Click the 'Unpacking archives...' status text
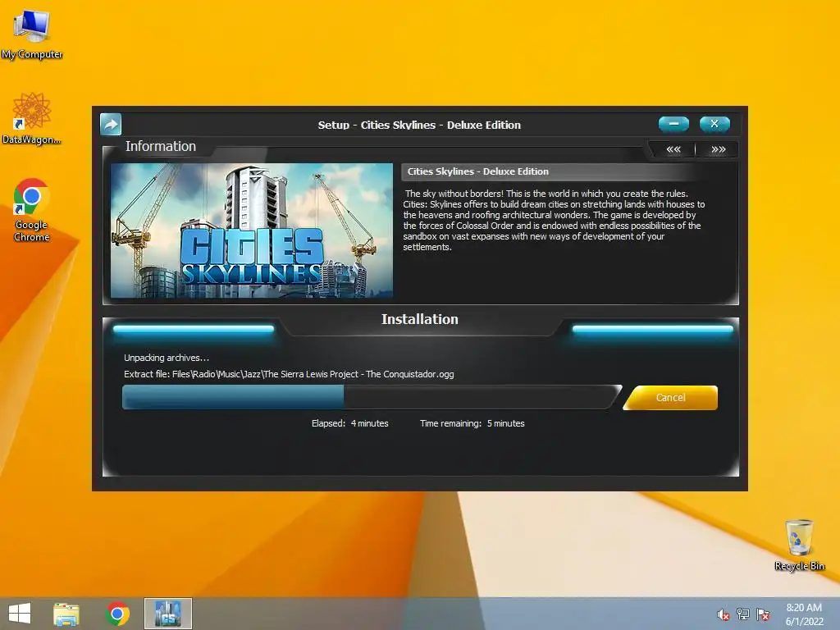The width and height of the screenshot is (840, 630). (x=167, y=358)
